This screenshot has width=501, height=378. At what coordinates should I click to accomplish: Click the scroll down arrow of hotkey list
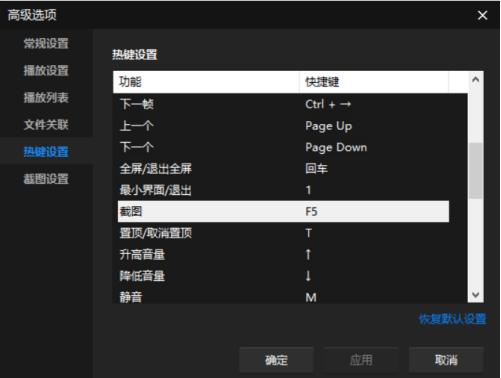(476, 295)
